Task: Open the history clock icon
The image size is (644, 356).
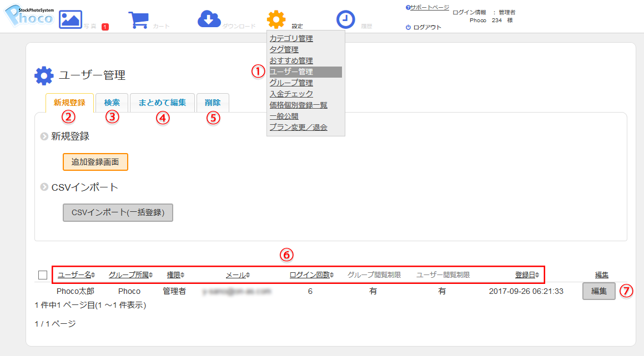Action: tap(346, 19)
